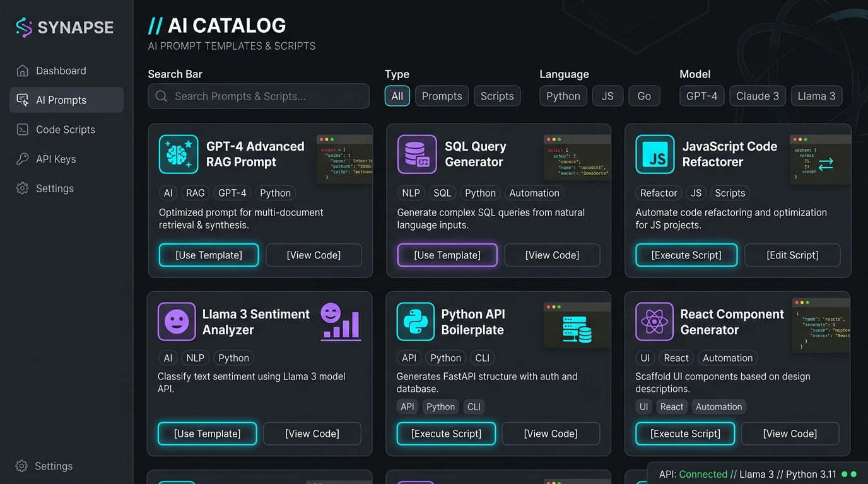Click the Llama 3 Sentiment smiley icon
868x484 pixels.
coord(177,322)
